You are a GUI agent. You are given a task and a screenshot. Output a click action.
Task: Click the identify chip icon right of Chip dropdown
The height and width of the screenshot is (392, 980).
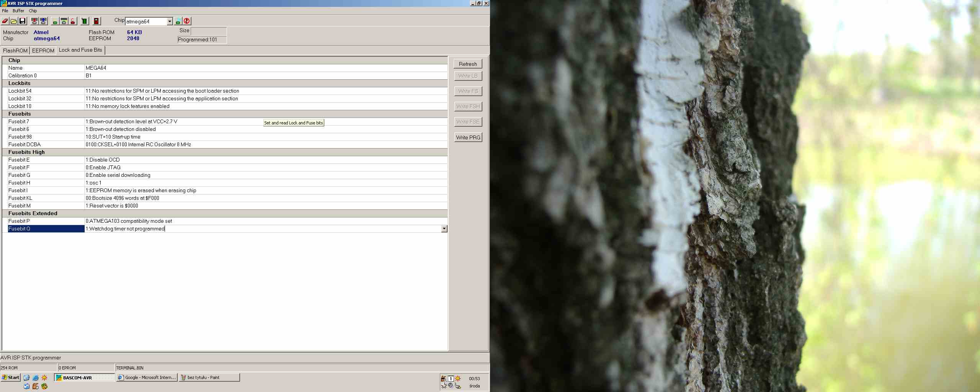178,21
